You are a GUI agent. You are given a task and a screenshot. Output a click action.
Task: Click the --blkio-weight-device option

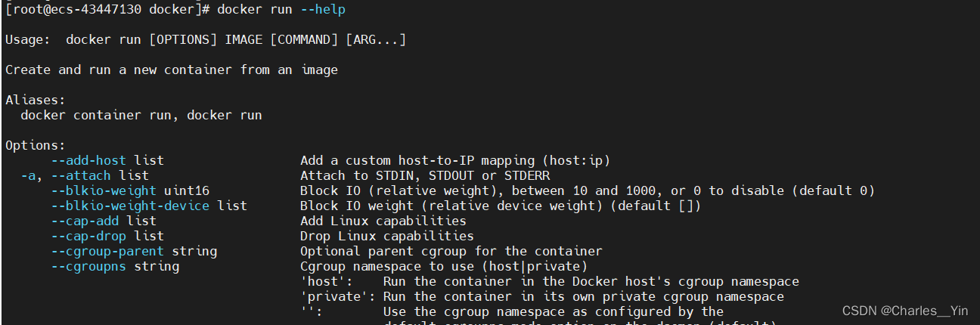(130, 206)
